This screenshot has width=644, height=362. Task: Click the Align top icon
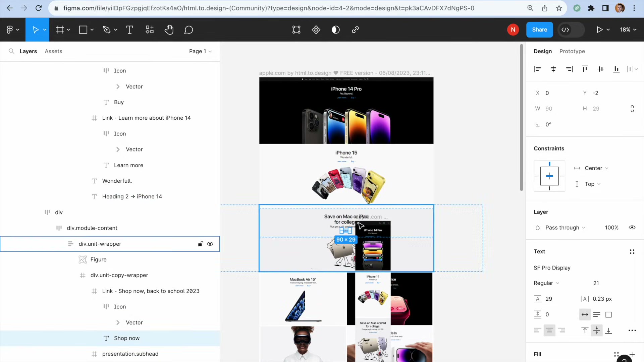[x=585, y=69]
